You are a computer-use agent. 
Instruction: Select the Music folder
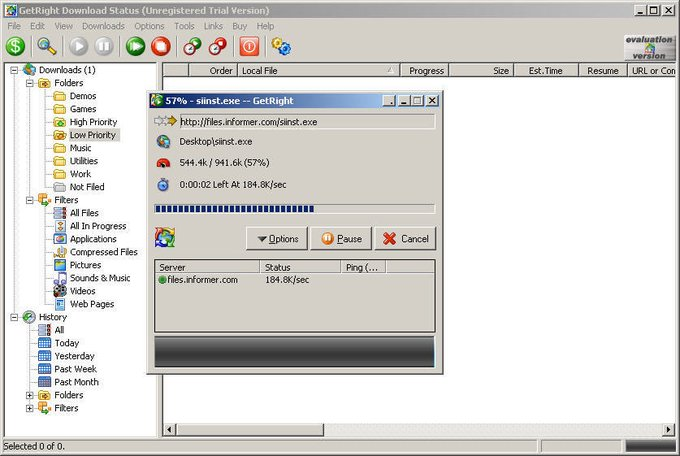pyautogui.click(x=81, y=148)
